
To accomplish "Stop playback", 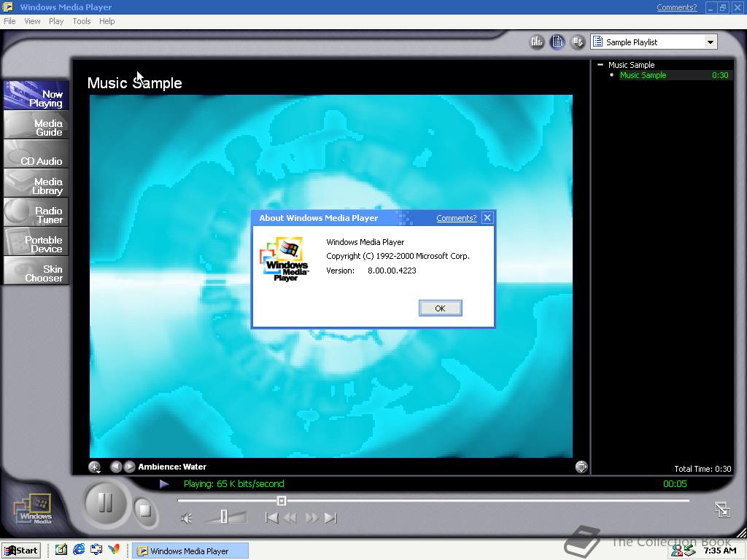I will click(x=144, y=511).
